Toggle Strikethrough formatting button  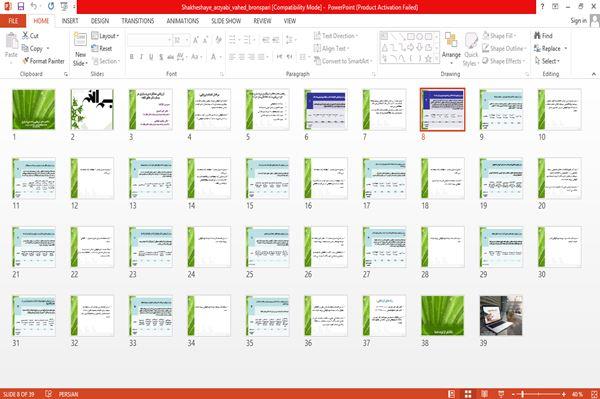[x=171, y=57]
